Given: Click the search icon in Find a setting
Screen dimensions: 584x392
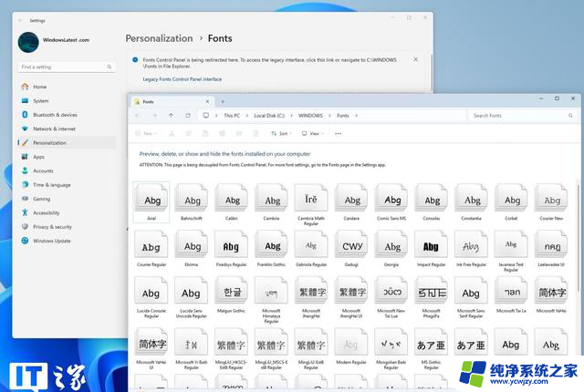Looking at the screenshot, I should (109, 67).
